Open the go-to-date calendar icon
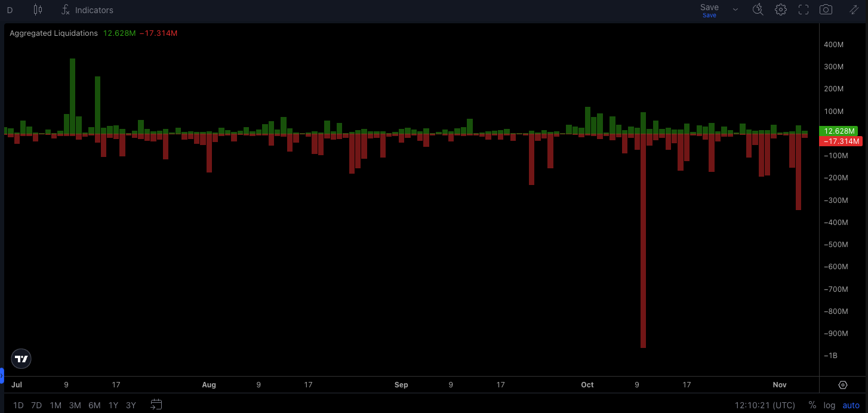 click(156, 405)
